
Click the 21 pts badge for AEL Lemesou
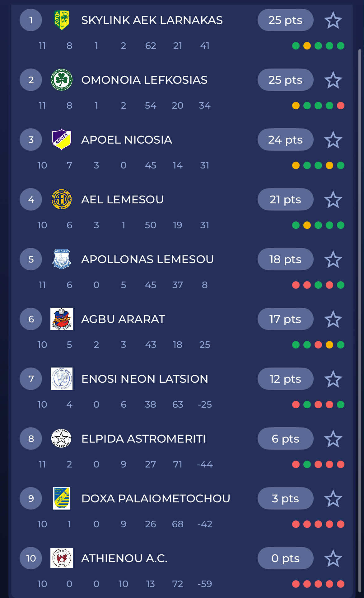click(x=285, y=200)
